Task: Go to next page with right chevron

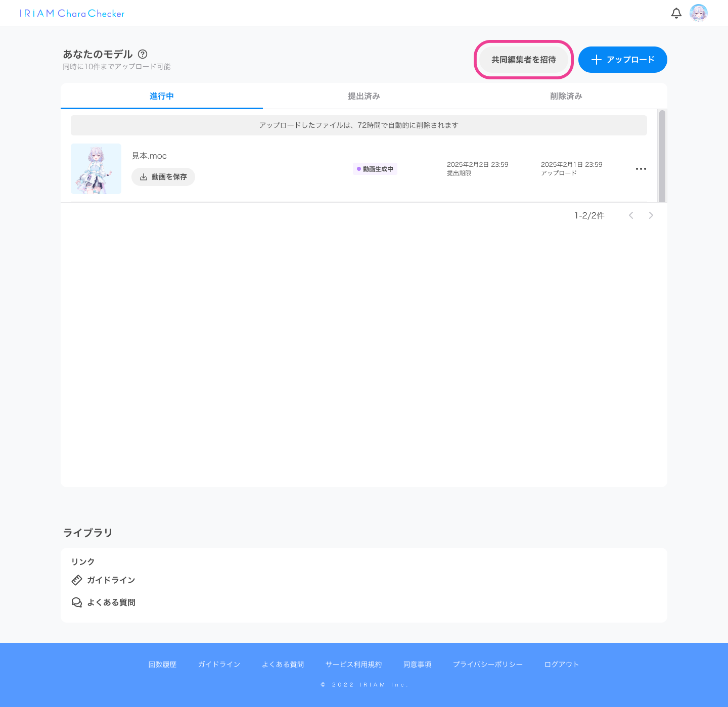Action: pyautogui.click(x=651, y=215)
